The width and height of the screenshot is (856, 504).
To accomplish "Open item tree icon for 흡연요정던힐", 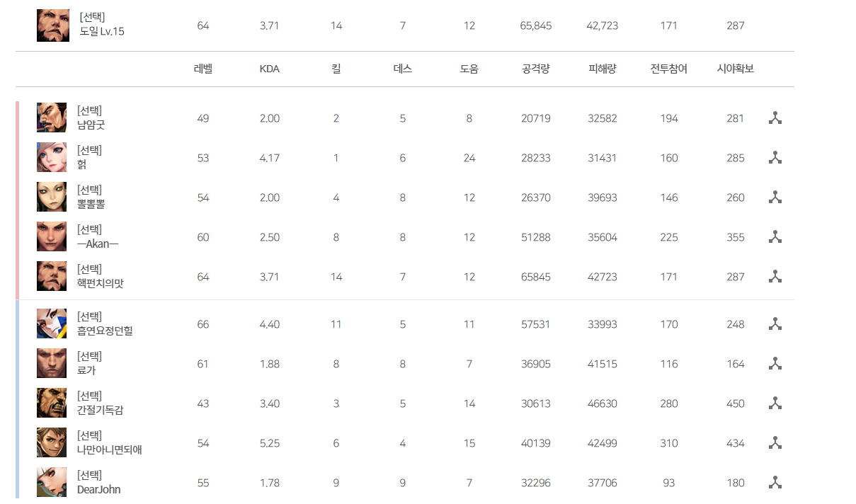I will (775, 324).
